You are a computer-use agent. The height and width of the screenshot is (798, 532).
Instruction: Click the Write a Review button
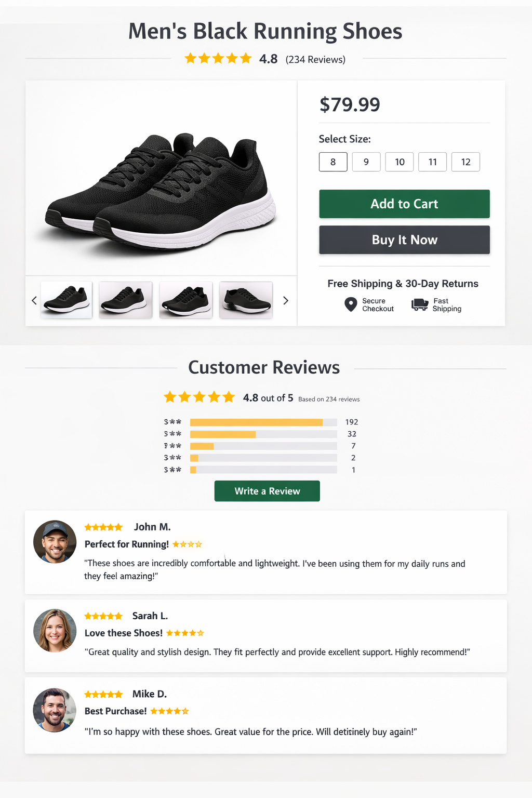coord(267,490)
